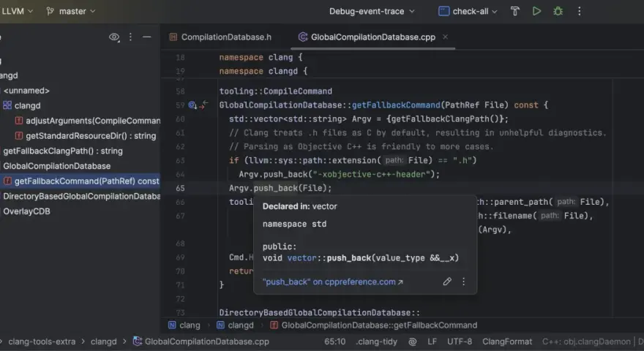The width and height of the screenshot is (644, 351).
Task: Select GlobalCompilationDatabase in structure
Action: tap(56, 166)
